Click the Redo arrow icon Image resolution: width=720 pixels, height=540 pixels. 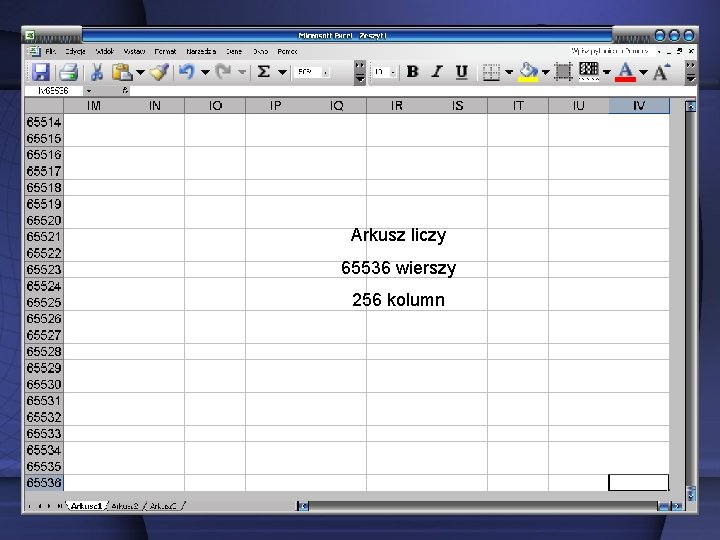(224, 72)
